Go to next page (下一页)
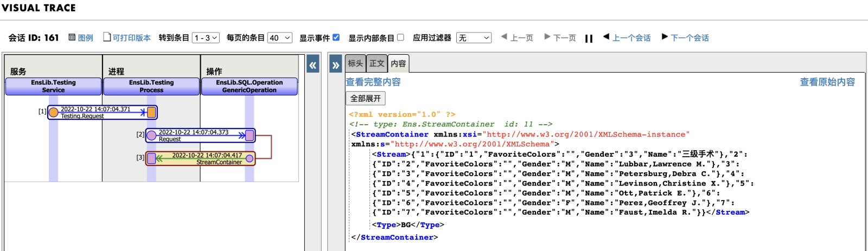868x251 pixels. 560,38
